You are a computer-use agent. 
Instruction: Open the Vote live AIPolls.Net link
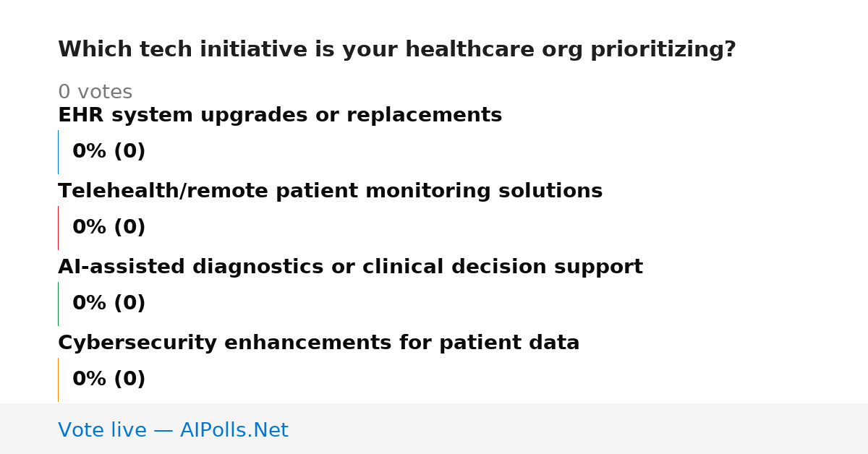173,430
